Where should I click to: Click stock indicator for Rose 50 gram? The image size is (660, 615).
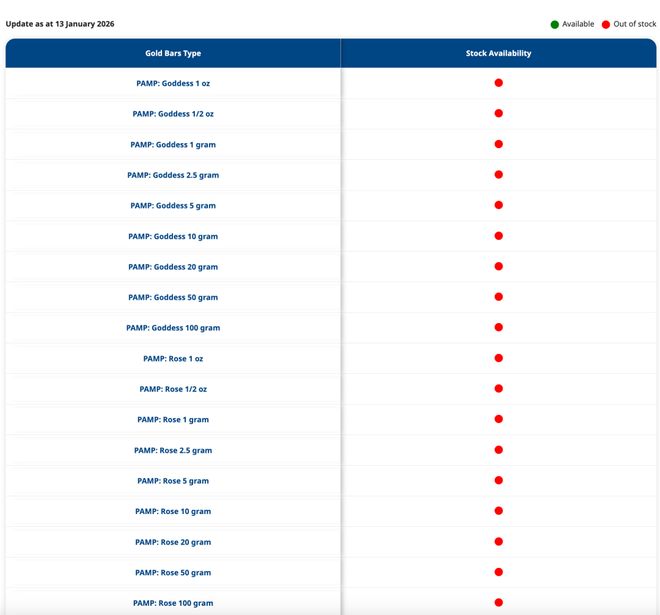pos(498,572)
